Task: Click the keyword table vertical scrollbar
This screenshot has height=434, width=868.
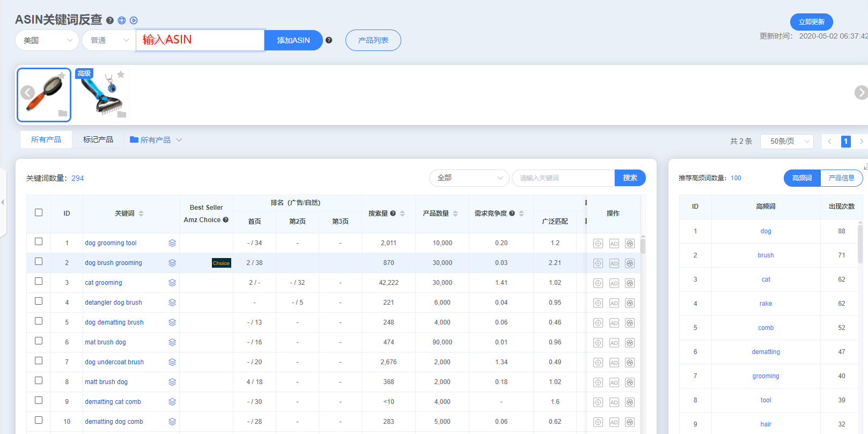Action: pos(643,247)
